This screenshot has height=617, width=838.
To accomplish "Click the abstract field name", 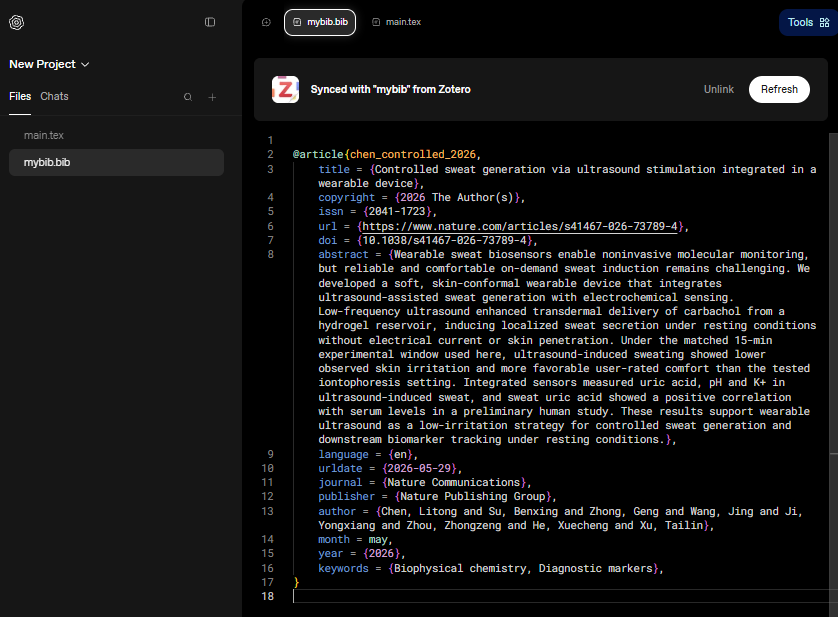I will [343, 254].
